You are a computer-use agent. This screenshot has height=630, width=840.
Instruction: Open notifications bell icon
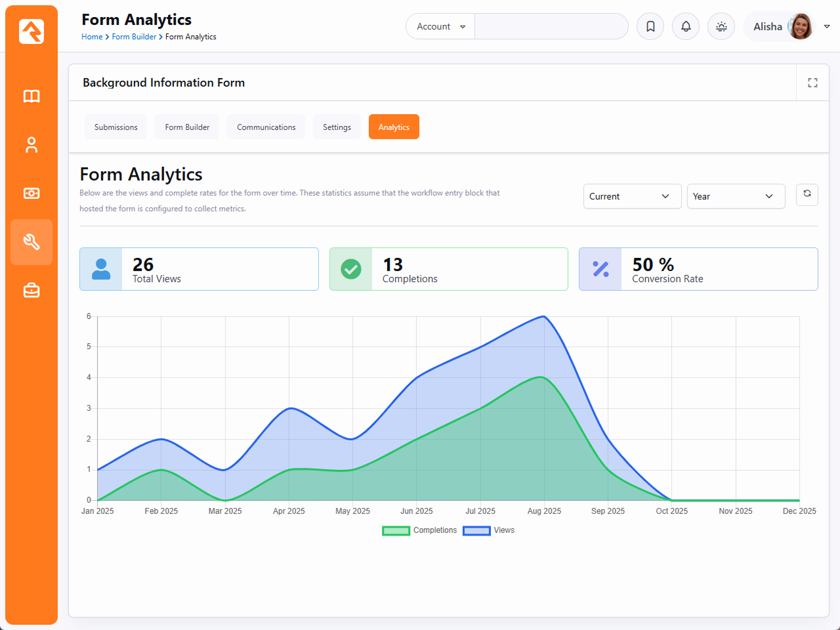click(686, 27)
